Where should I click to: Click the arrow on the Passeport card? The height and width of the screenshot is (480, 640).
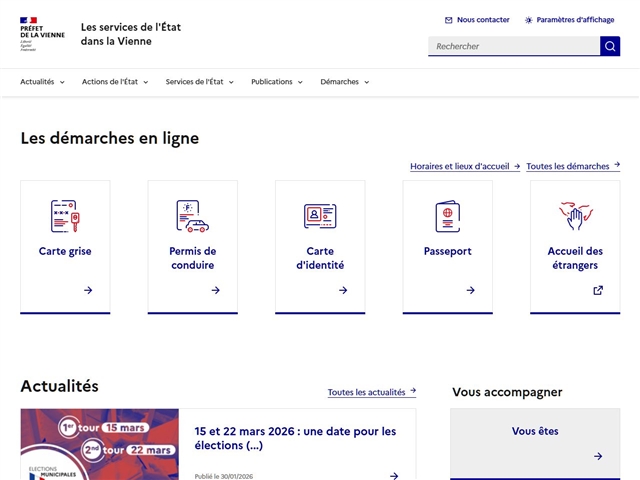470,290
